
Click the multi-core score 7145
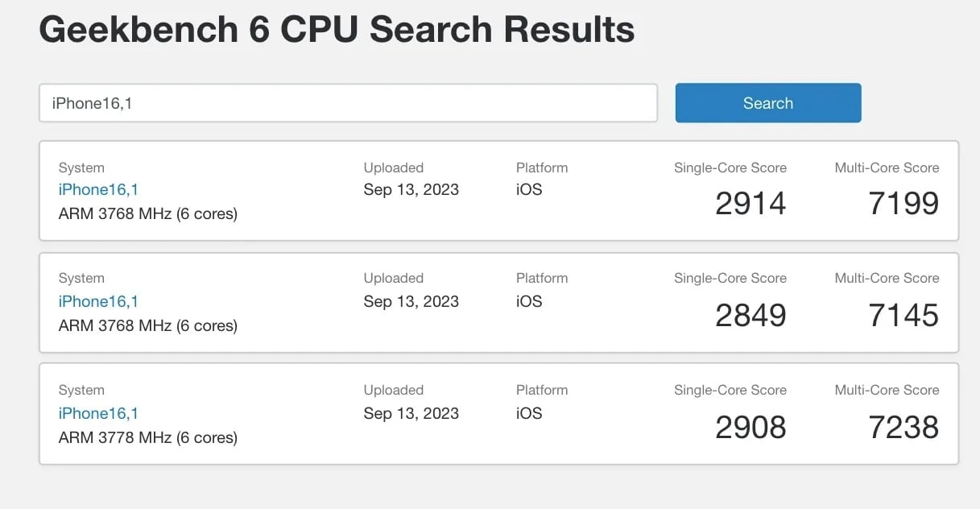tap(903, 315)
